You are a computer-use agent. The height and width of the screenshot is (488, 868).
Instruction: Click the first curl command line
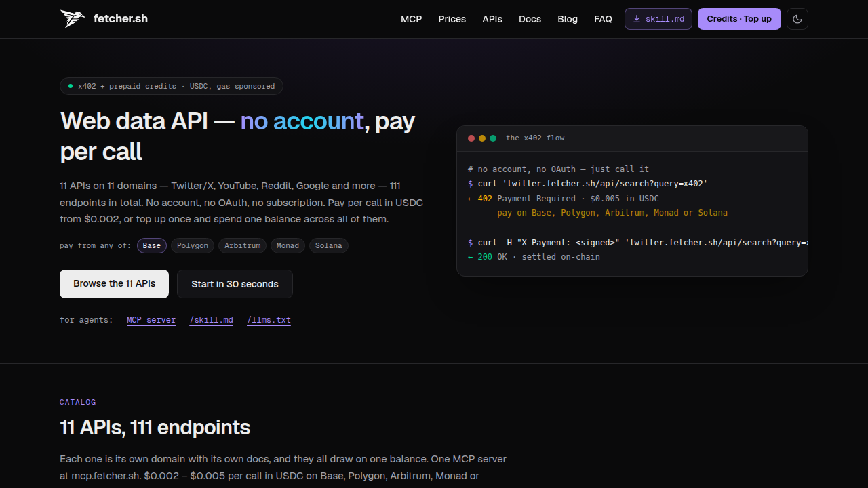[x=588, y=184]
